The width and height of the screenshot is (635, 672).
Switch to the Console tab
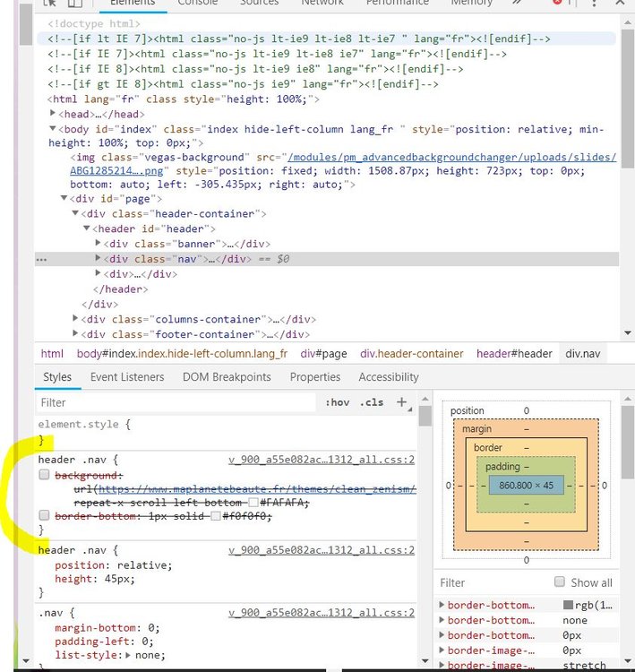(x=198, y=3)
